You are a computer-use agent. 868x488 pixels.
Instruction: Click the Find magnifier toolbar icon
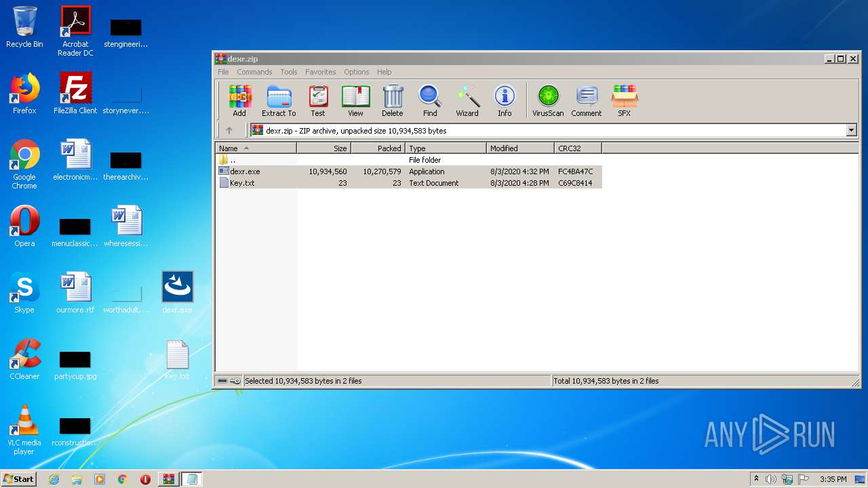point(430,101)
